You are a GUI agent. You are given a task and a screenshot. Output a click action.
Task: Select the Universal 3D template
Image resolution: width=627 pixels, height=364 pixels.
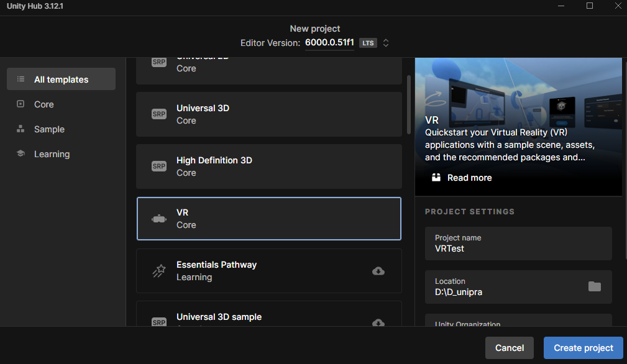269,114
